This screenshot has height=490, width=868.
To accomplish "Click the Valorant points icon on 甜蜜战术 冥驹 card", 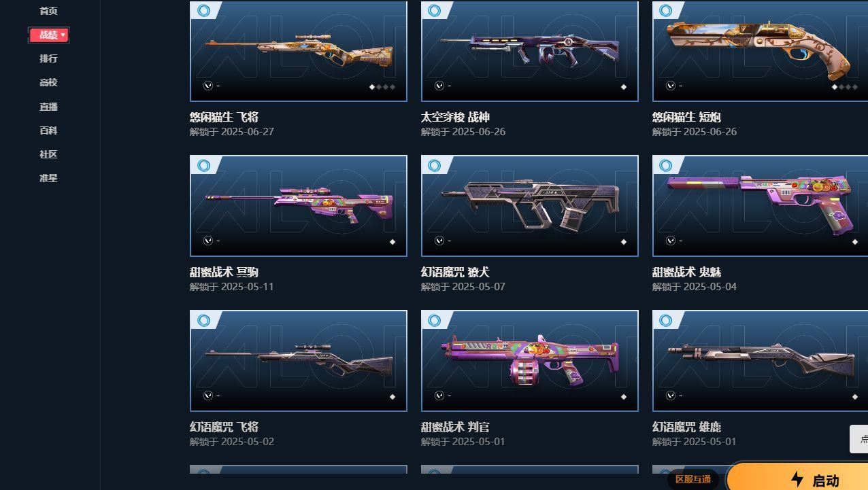I will pos(208,241).
